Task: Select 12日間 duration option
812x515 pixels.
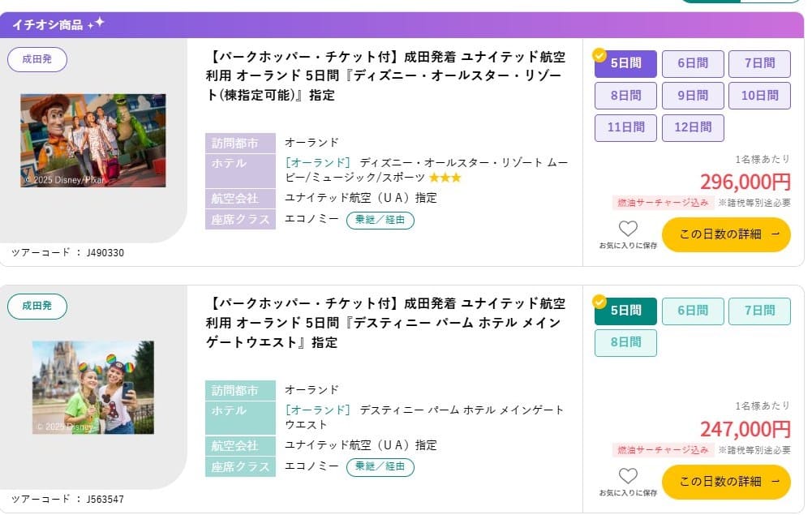Action: point(693,127)
